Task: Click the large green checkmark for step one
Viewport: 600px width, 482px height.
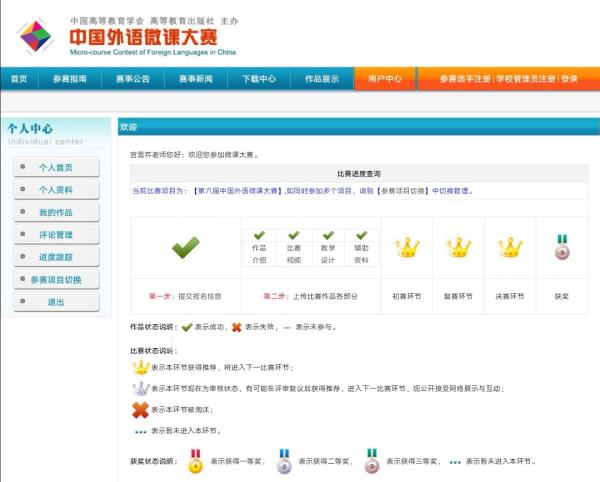Action: pyautogui.click(x=186, y=247)
